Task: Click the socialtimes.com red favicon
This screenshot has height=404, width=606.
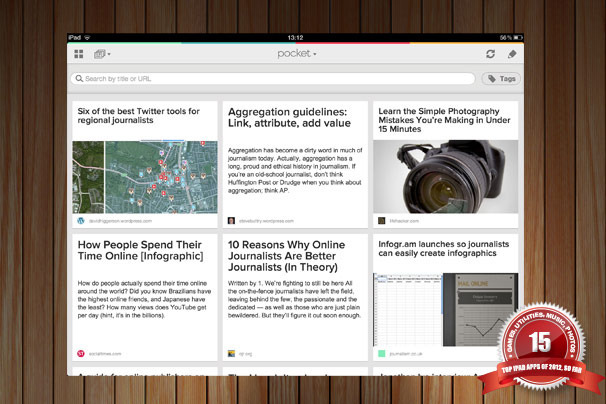Action: point(81,353)
